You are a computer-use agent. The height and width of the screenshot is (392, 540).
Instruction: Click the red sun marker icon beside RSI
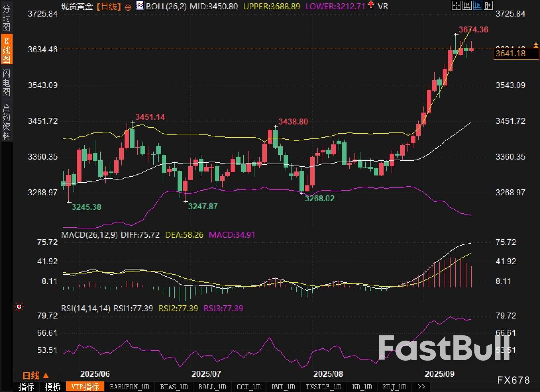pyautogui.click(x=19, y=307)
